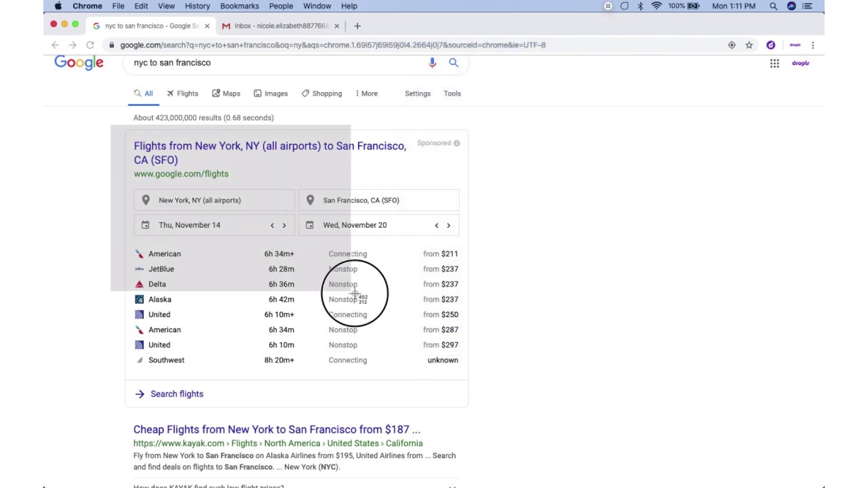Viewport: 868px width, 488px height.
Task: Open Bluetooth status menu
Action: coord(640,6)
